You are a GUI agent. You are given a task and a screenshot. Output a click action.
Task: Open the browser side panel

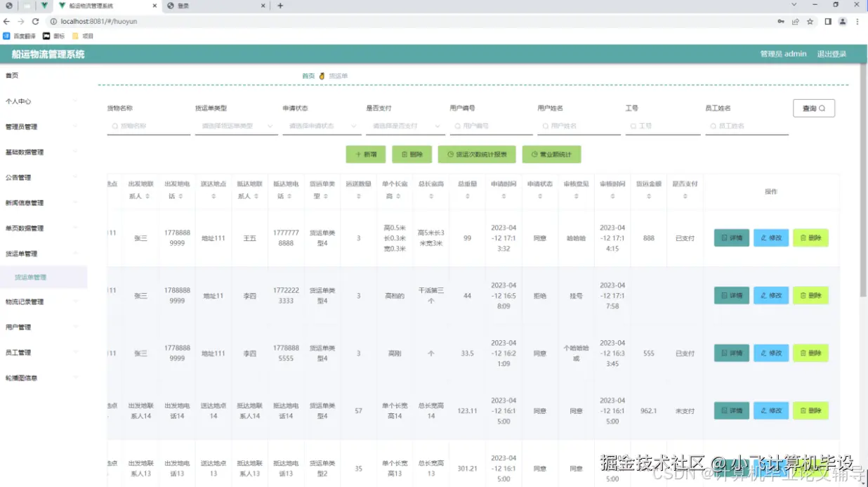(x=828, y=22)
